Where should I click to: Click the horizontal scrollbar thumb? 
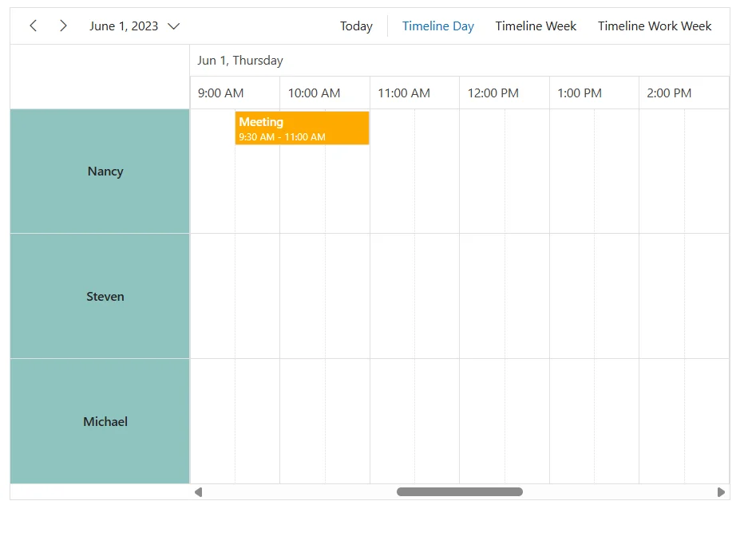460,492
